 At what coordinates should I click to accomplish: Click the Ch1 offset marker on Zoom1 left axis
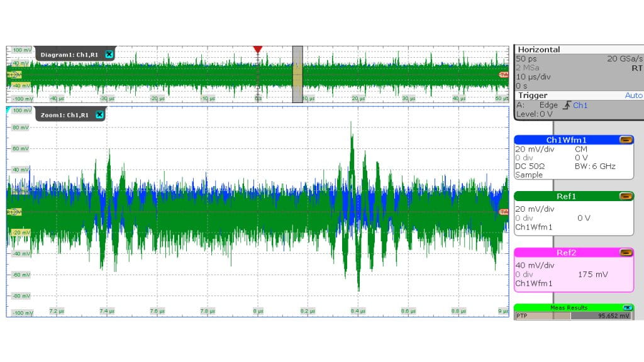point(14,212)
